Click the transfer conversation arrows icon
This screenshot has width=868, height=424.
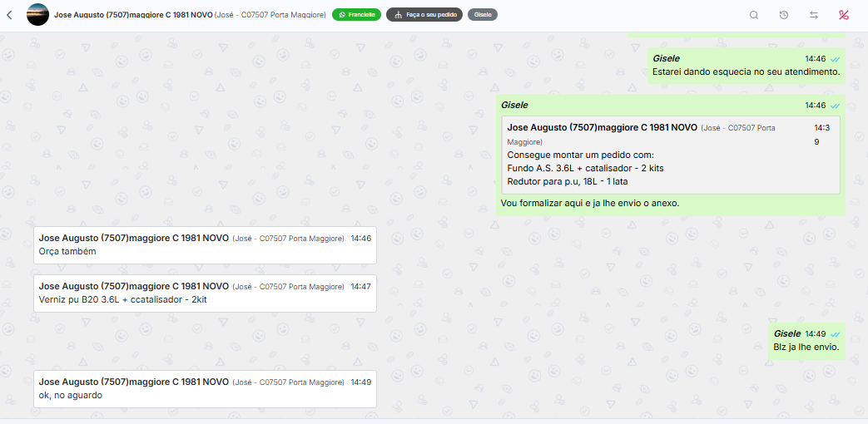[814, 15]
